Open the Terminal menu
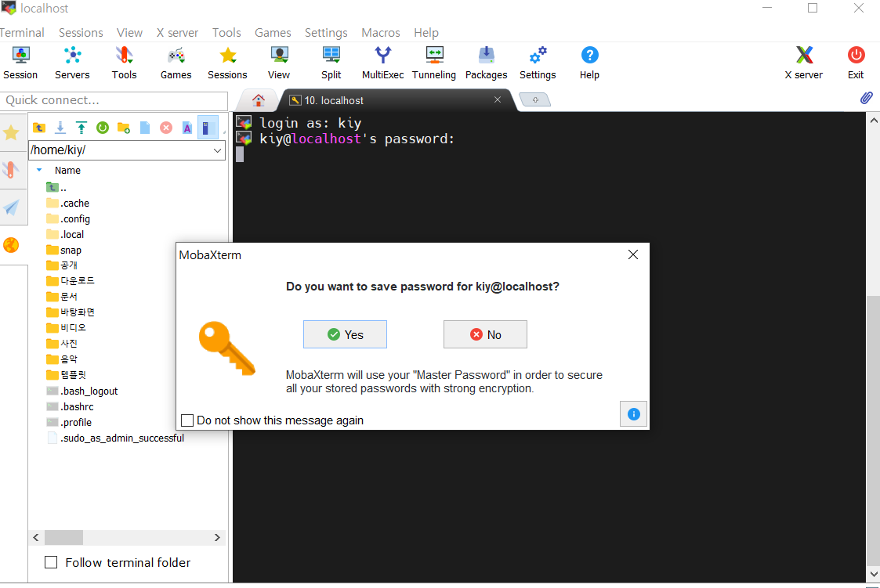This screenshot has height=588, width=880. pos(22,33)
